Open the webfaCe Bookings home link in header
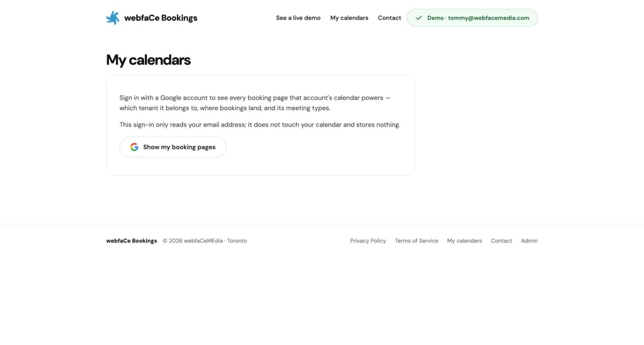The image size is (644, 345). pyautogui.click(x=152, y=18)
